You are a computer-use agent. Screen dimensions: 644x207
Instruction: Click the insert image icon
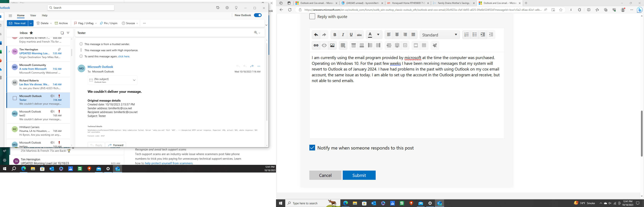332,45
